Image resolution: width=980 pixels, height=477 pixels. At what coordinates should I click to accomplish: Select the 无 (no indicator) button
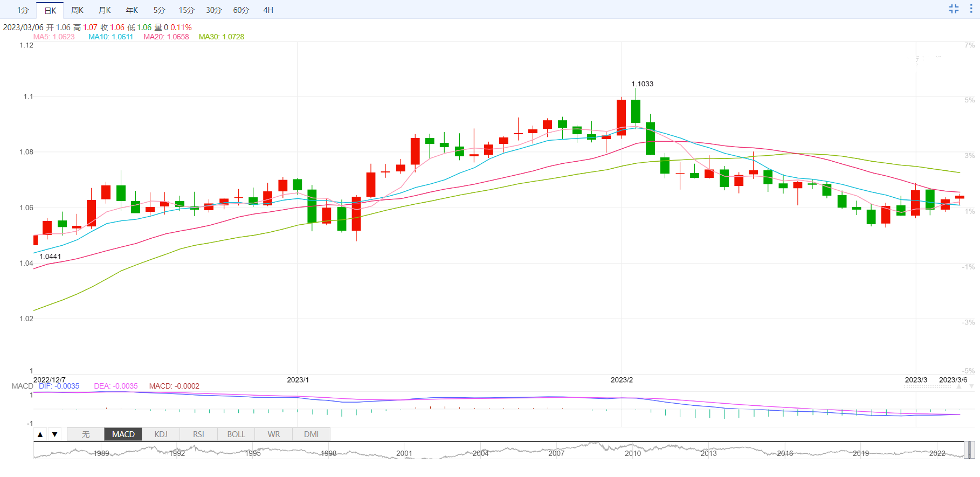pyautogui.click(x=86, y=434)
